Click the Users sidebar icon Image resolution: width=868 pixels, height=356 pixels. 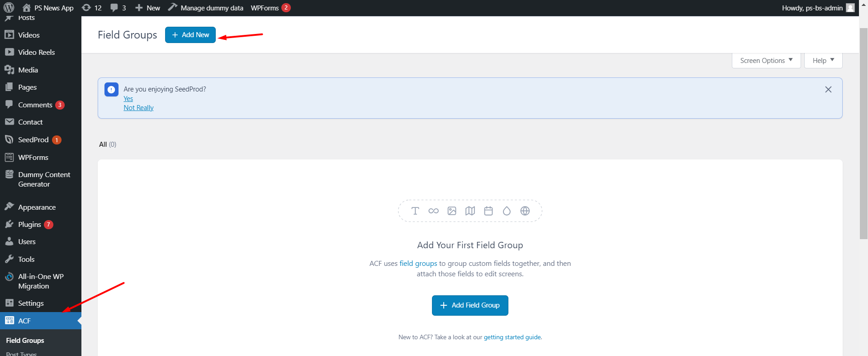(x=9, y=241)
